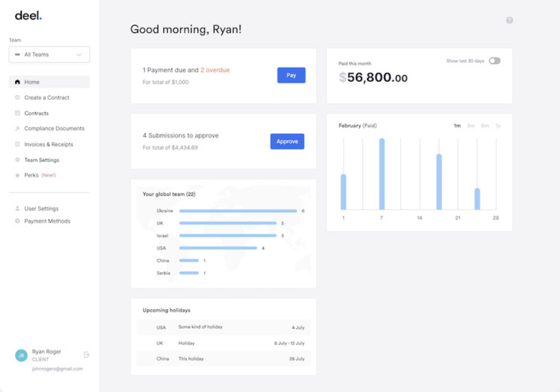The height and width of the screenshot is (392, 560).
Task: Click the blue Approve button
Action: 287,142
